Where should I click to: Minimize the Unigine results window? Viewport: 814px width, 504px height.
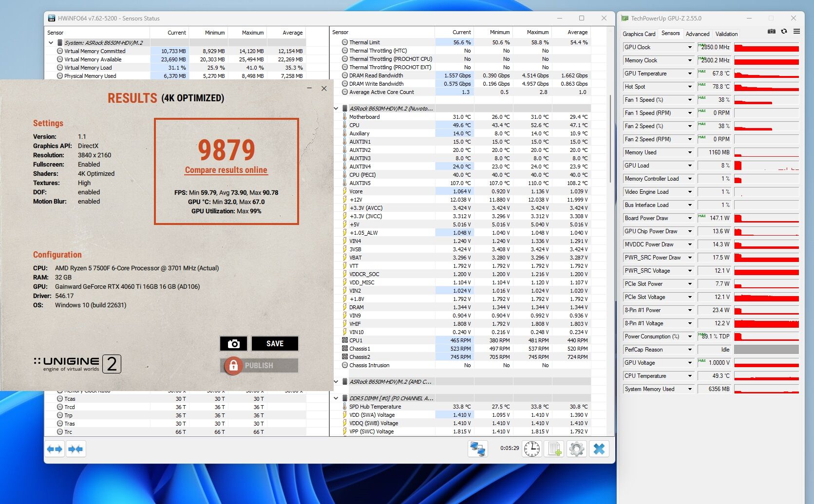coord(309,88)
